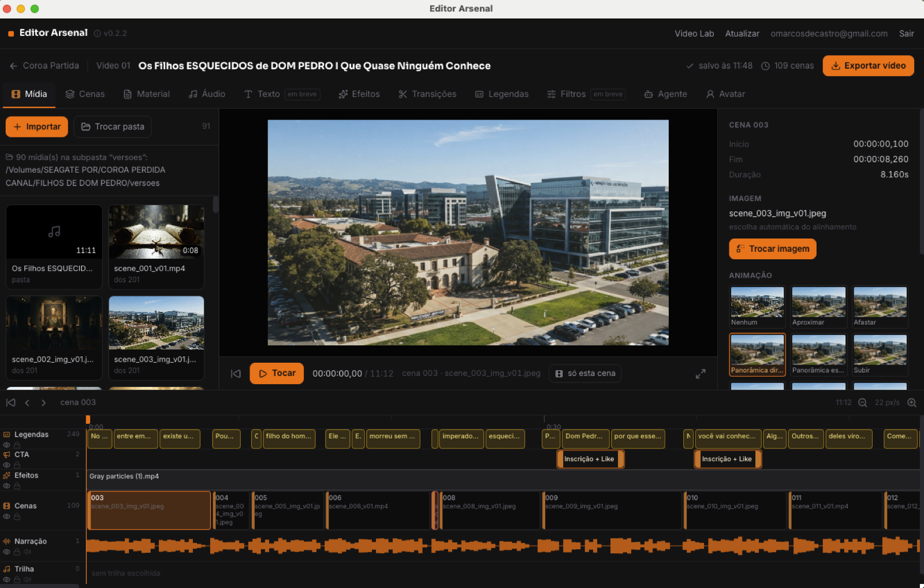Click the Efeitos track sparkle icon

point(7,475)
